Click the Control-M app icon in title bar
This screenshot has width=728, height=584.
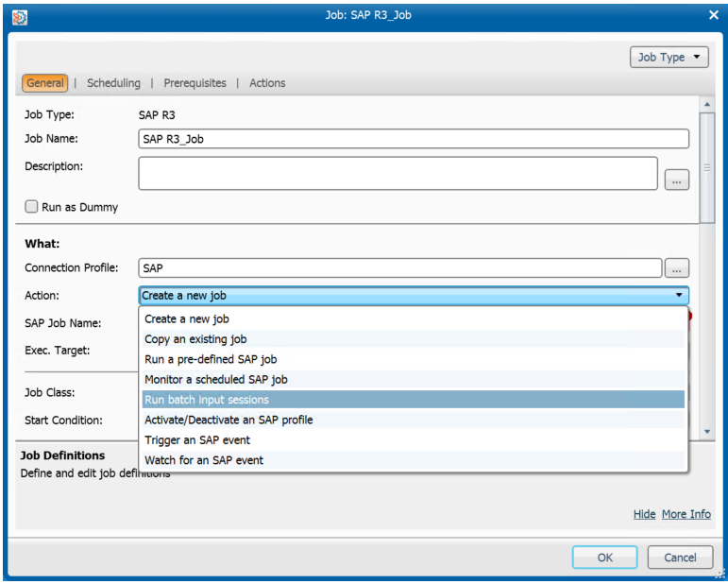click(x=19, y=18)
